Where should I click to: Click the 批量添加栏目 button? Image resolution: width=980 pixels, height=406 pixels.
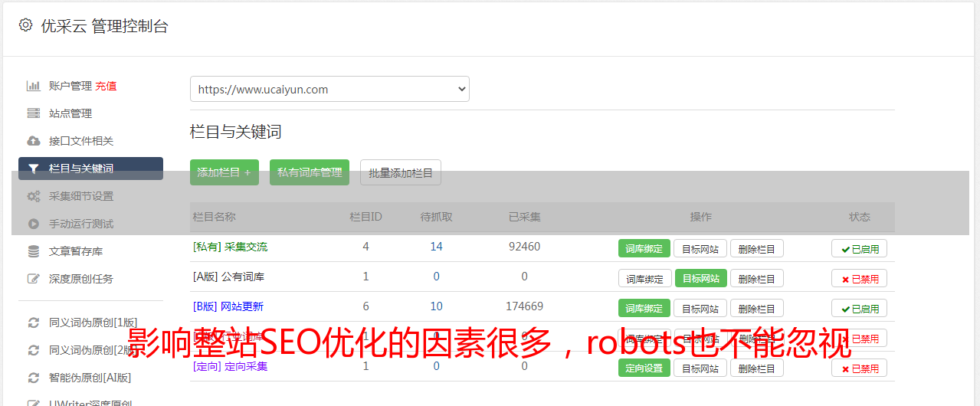pos(401,172)
